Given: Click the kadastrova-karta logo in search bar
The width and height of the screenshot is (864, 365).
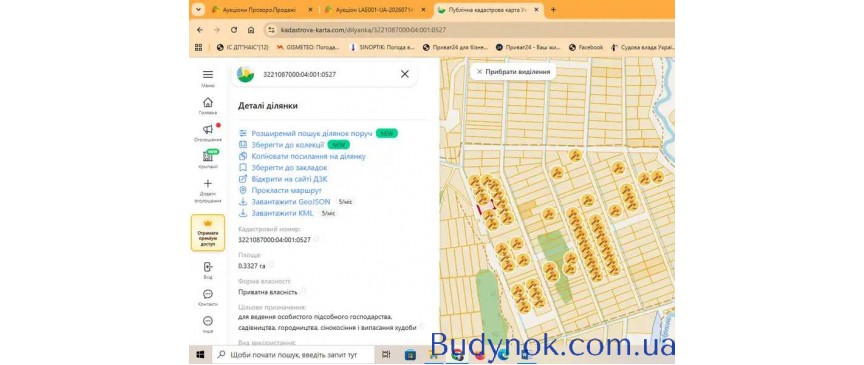Looking at the screenshot, I should click(x=245, y=74).
